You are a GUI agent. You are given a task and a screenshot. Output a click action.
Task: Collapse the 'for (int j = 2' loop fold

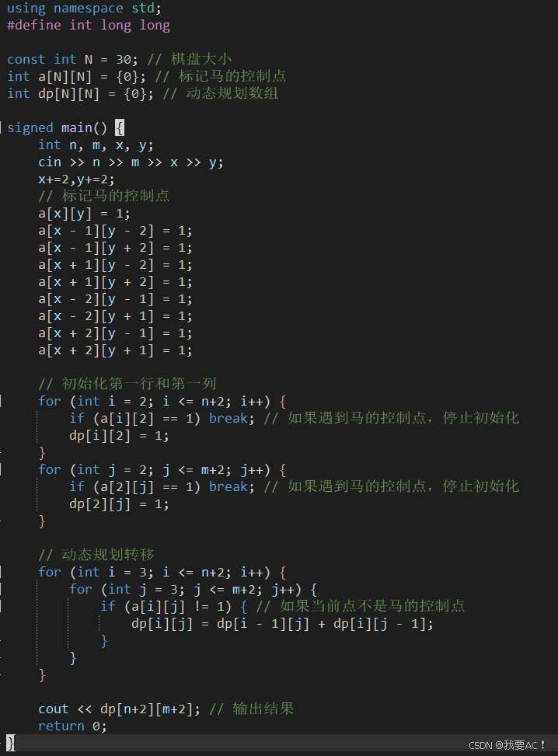[x=1, y=469]
